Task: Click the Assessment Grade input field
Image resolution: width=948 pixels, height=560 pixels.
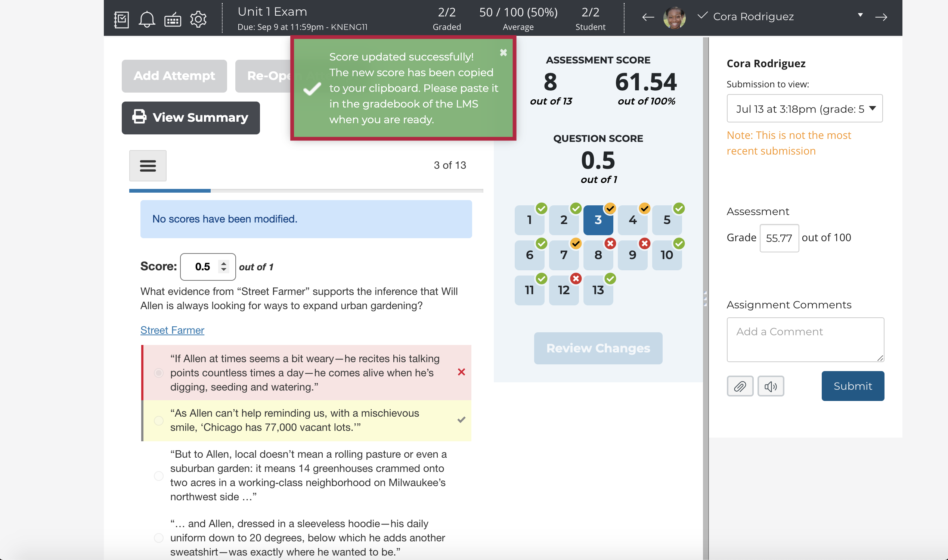Action: pos(779,238)
